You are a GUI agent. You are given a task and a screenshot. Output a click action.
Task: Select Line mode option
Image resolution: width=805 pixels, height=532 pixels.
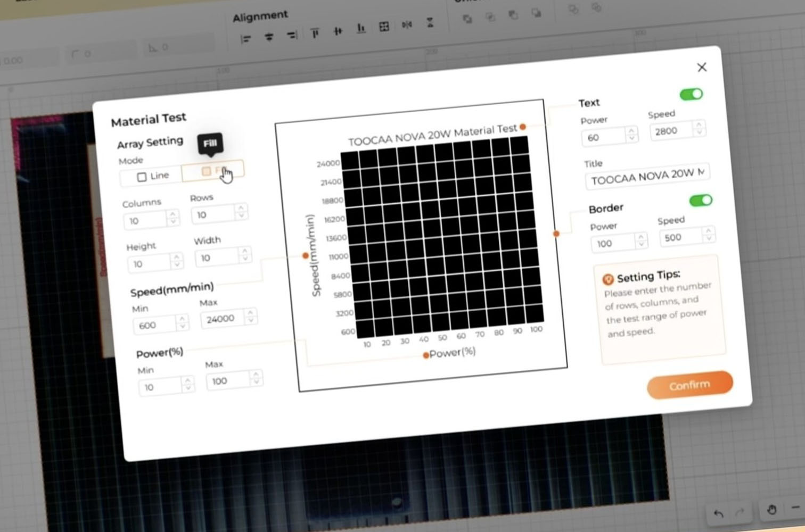point(152,176)
